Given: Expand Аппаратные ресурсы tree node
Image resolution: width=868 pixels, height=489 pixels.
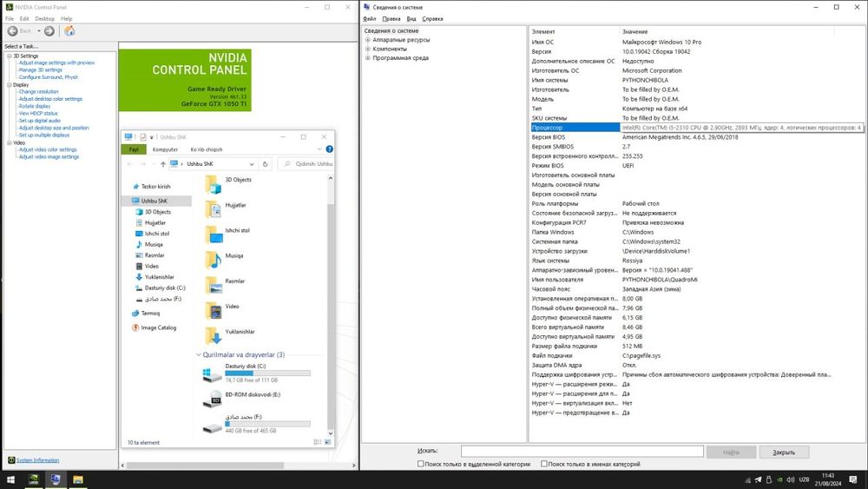Looking at the screenshot, I should coord(367,40).
